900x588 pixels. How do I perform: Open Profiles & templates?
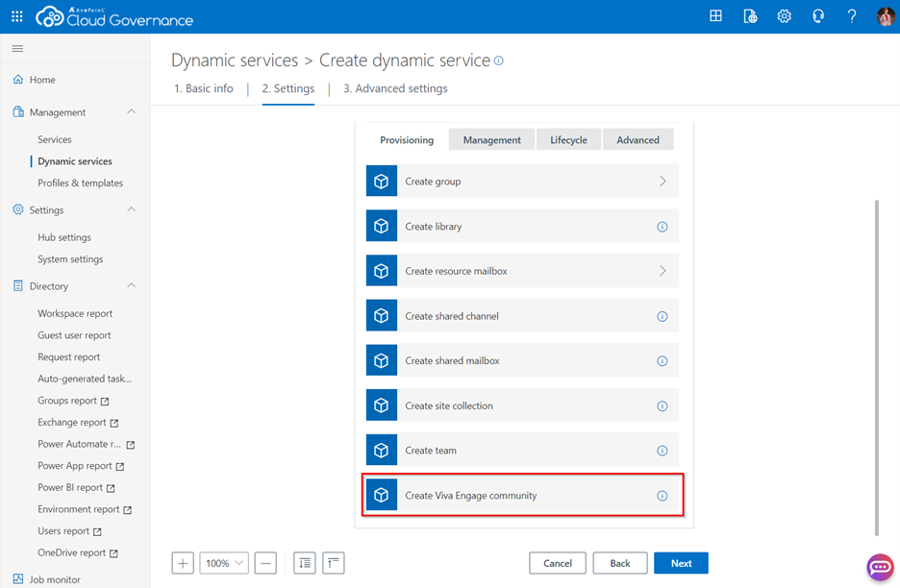pyautogui.click(x=81, y=183)
